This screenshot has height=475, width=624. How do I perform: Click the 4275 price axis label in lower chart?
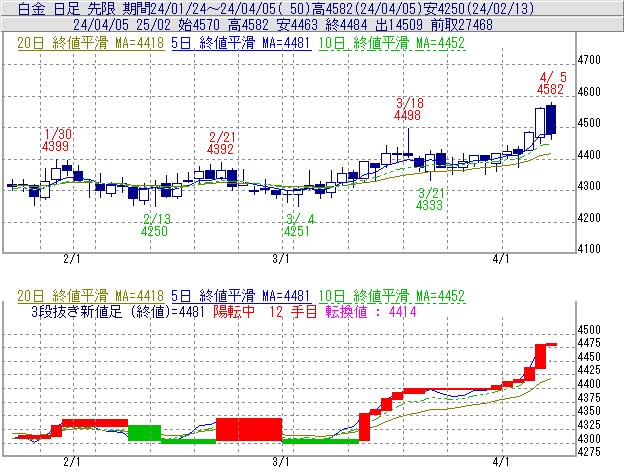(x=589, y=452)
